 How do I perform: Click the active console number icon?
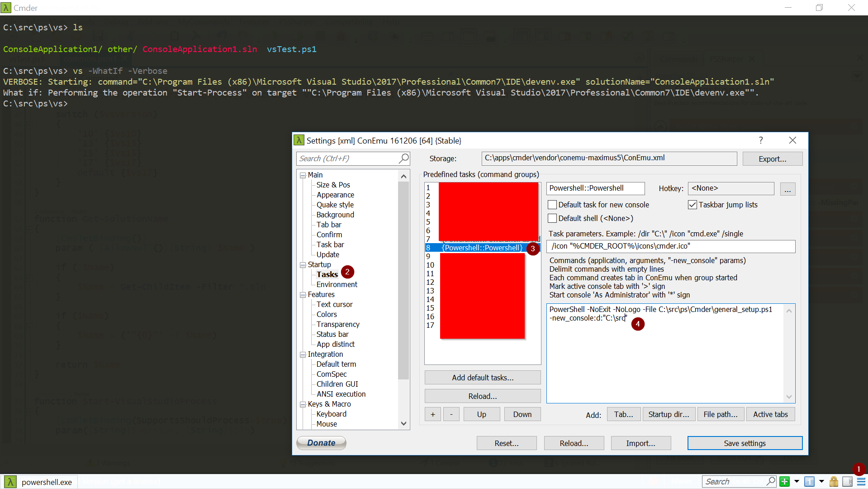[810, 481]
